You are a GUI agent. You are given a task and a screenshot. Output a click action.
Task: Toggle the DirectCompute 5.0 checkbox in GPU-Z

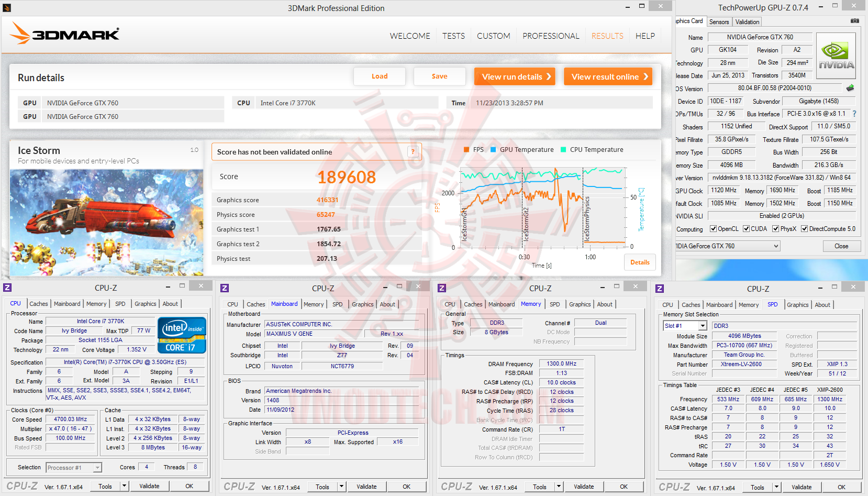tap(804, 229)
